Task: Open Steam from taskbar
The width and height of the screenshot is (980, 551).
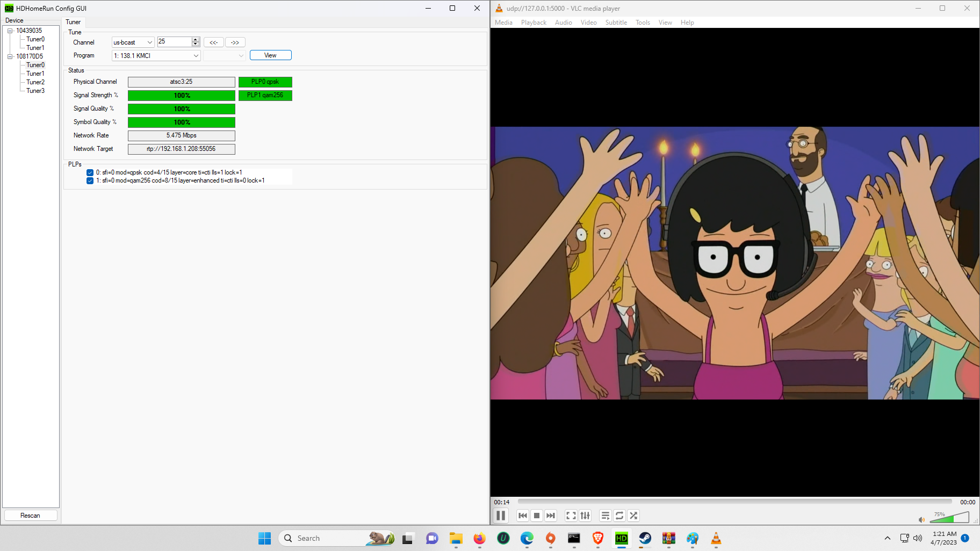Action: coord(645,538)
